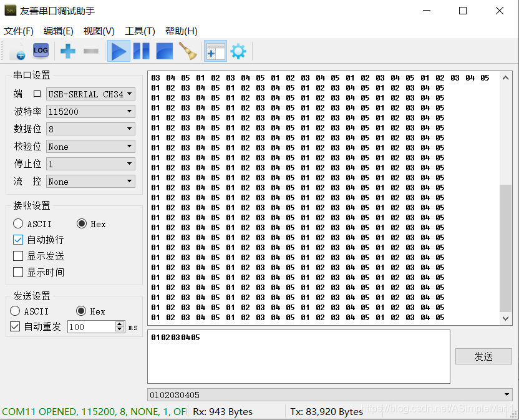Open the 文件(F) menu
The height and width of the screenshot is (420, 519).
pyautogui.click(x=19, y=31)
